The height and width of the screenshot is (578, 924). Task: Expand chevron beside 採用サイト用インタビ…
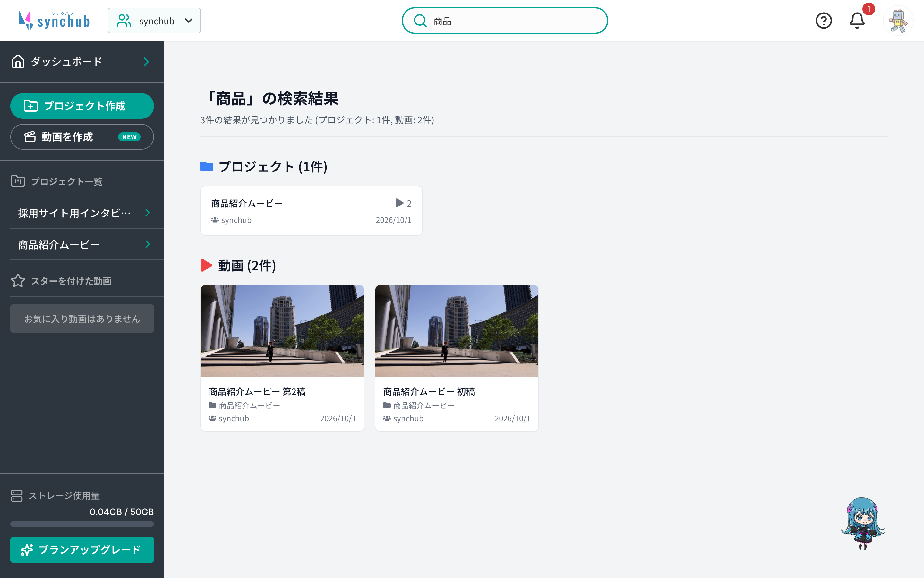point(147,213)
